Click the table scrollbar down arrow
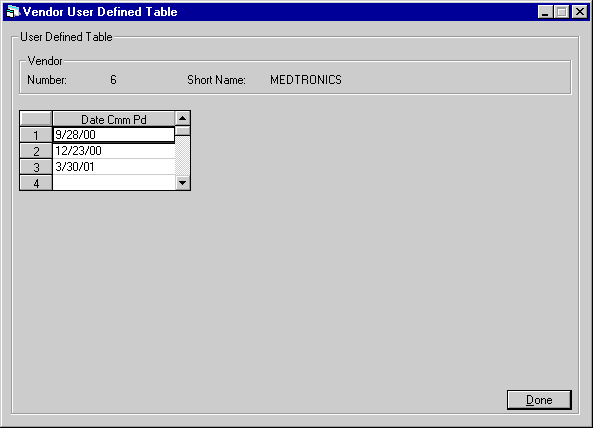The width and height of the screenshot is (593, 428). coord(183,183)
